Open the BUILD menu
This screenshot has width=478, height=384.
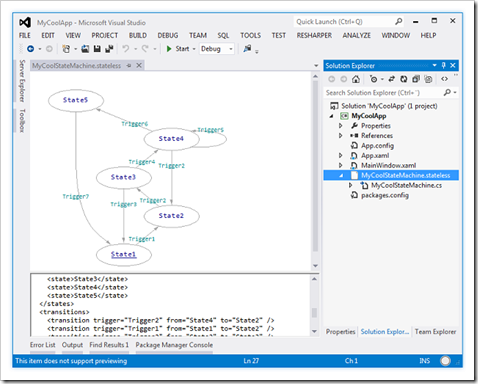click(x=138, y=35)
